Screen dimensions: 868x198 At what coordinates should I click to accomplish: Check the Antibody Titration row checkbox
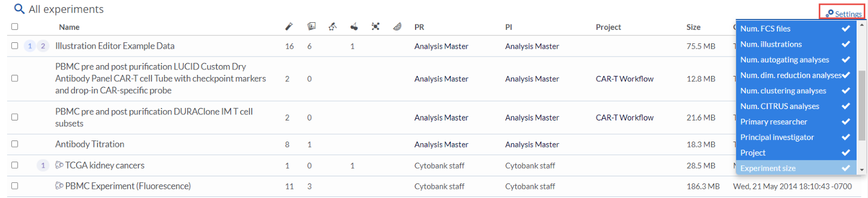[15, 144]
